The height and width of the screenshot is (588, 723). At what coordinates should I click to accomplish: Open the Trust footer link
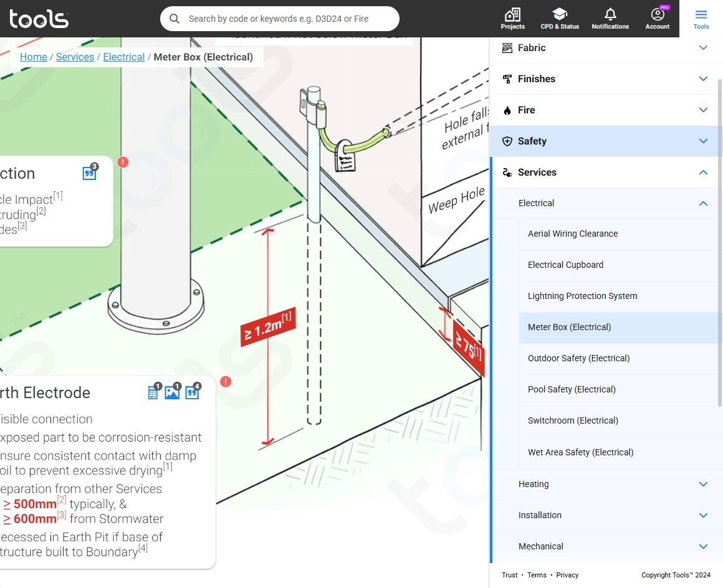tap(509, 575)
